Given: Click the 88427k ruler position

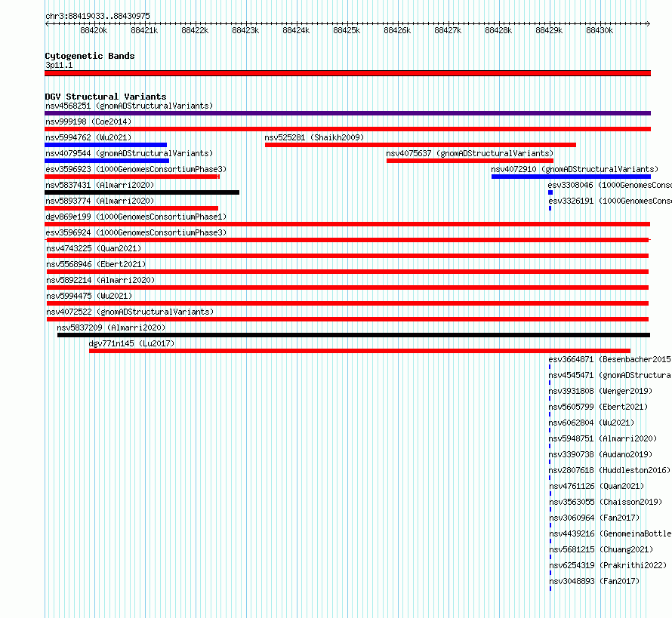Looking at the screenshot, I should point(448,30).
